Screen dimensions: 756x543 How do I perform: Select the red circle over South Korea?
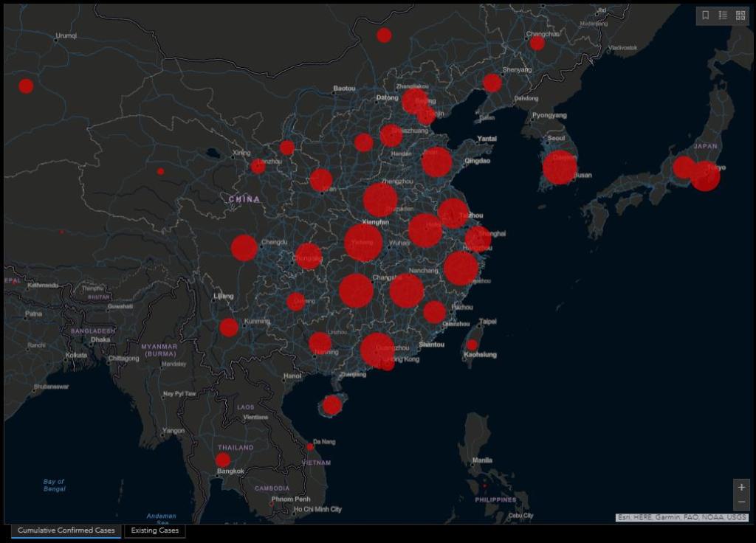pyautogui.click(x=559, y=167)
